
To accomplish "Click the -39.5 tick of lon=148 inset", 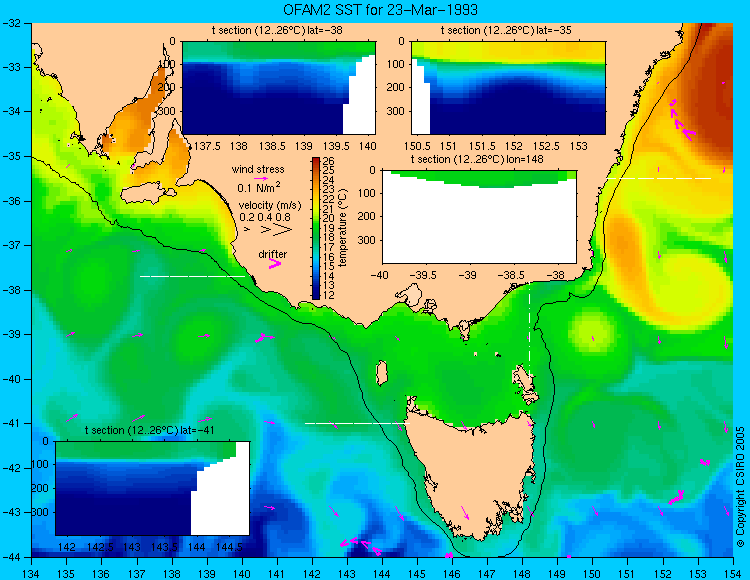I will coord(423,275).
